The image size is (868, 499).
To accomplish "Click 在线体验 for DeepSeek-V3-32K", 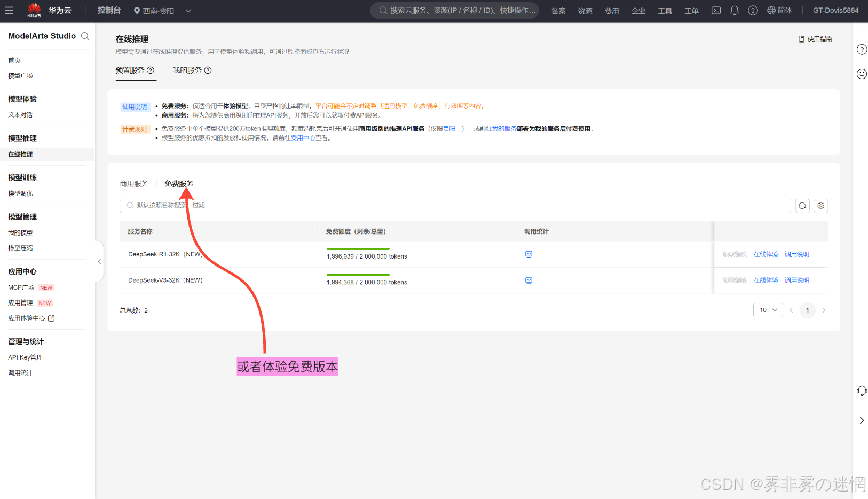I will (766, 280).
